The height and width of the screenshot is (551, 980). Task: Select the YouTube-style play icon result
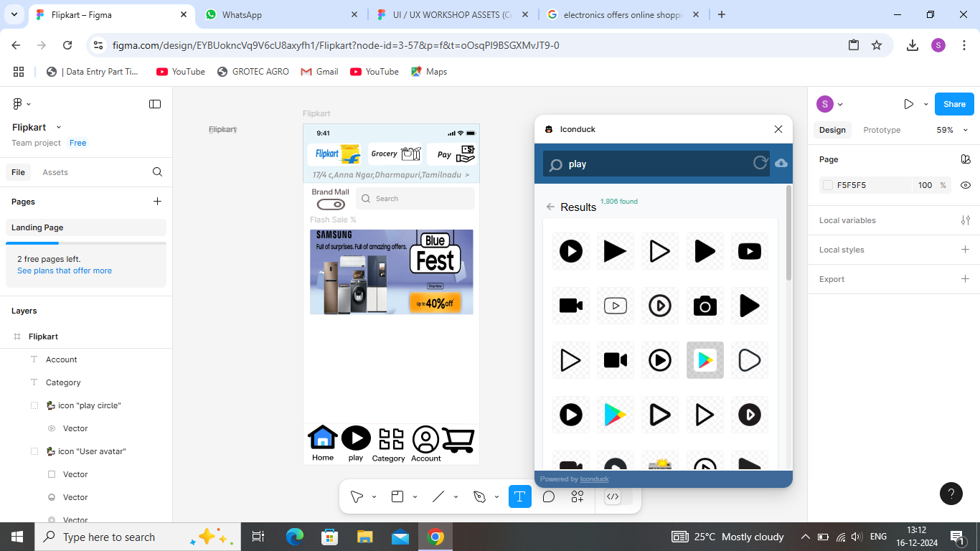750,251
